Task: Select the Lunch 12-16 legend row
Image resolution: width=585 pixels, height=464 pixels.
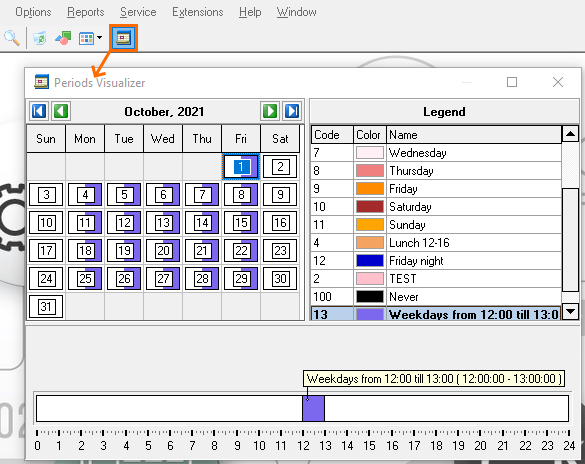Action: point(436,243)
